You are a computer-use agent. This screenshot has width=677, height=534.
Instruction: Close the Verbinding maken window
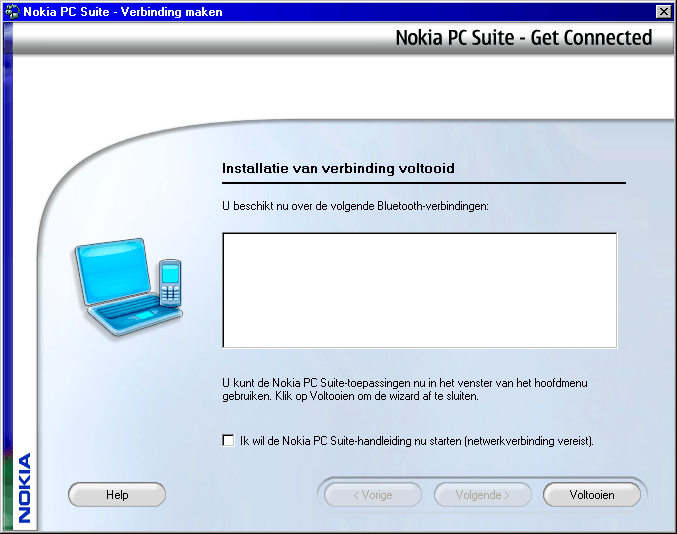point(663,12)
